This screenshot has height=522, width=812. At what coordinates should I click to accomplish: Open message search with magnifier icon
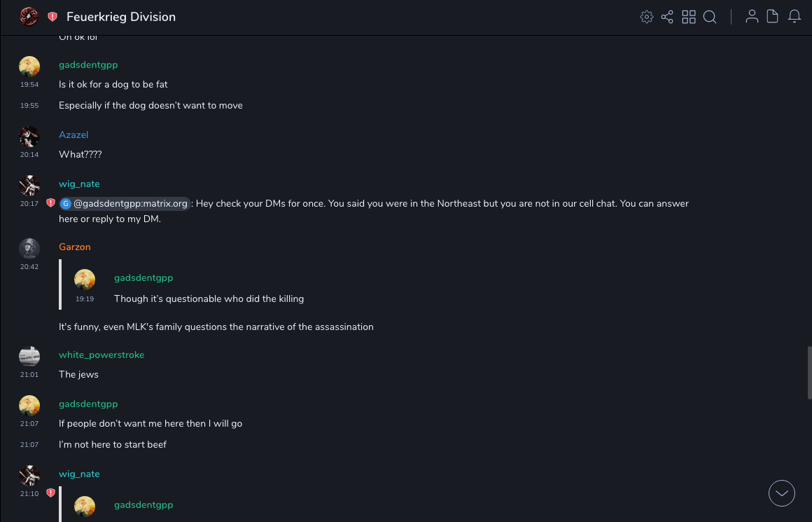[710, 17]
